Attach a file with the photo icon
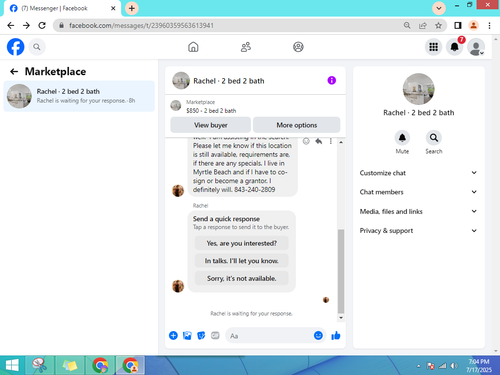The image size is (500, 375). pos(187,335)
